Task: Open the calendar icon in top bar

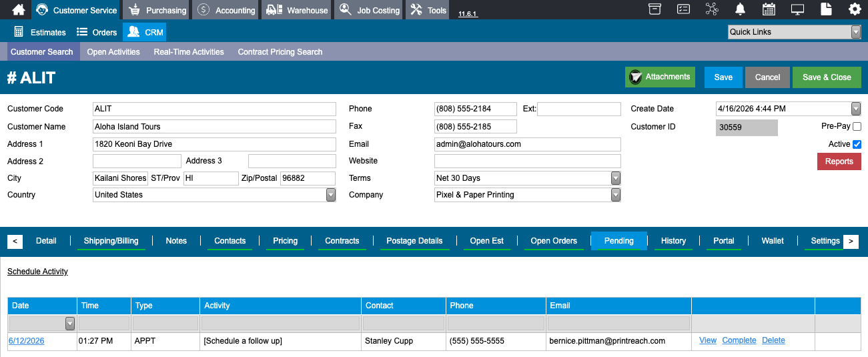Action: [x=769, y=9]
